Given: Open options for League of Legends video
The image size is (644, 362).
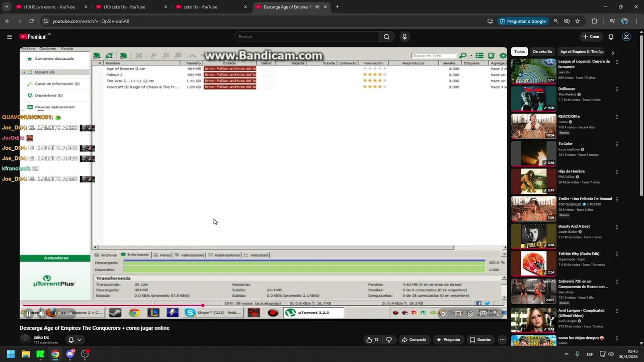Looking at the screenshot, I should pyautogui.click(x=617, y=62).
